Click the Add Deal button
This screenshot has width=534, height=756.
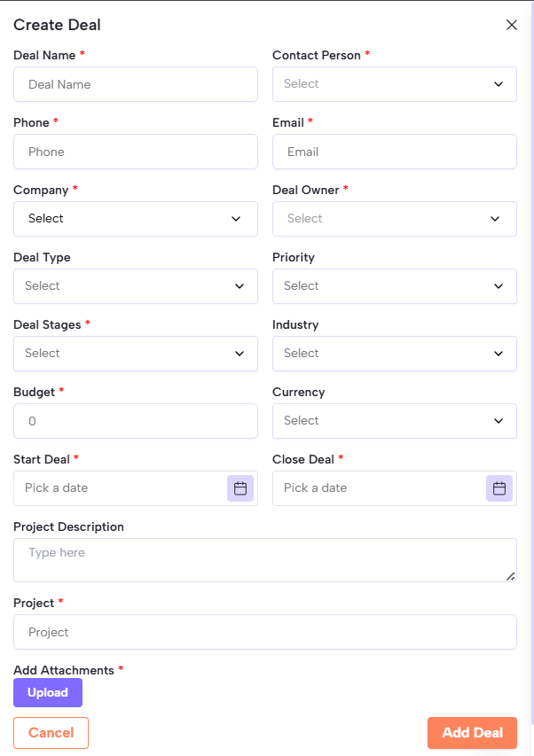point(472,733)
